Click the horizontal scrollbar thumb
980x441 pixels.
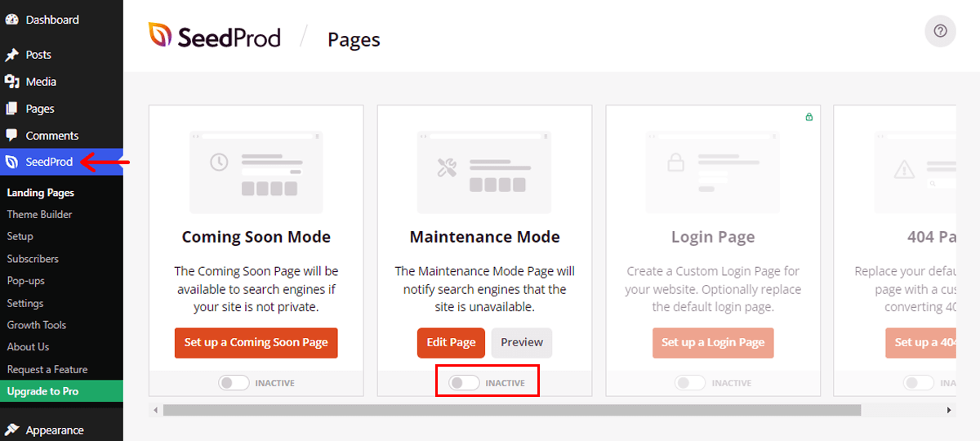[x=511, y=410]
